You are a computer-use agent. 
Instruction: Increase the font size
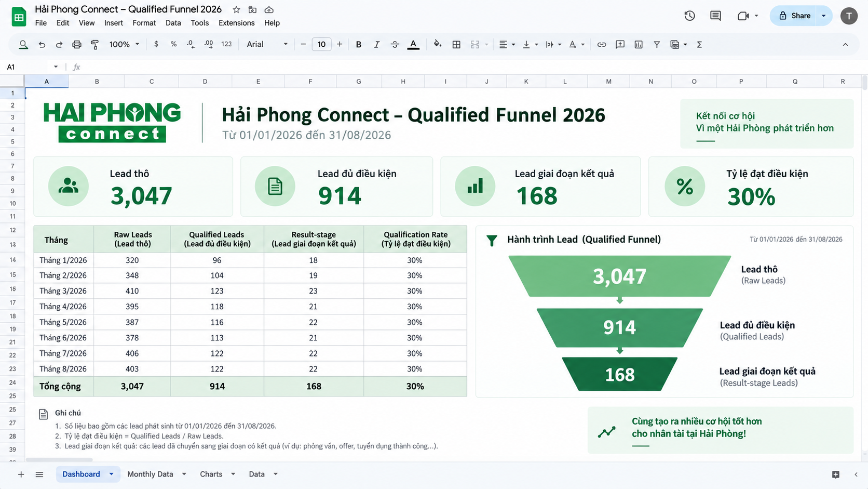340,44
